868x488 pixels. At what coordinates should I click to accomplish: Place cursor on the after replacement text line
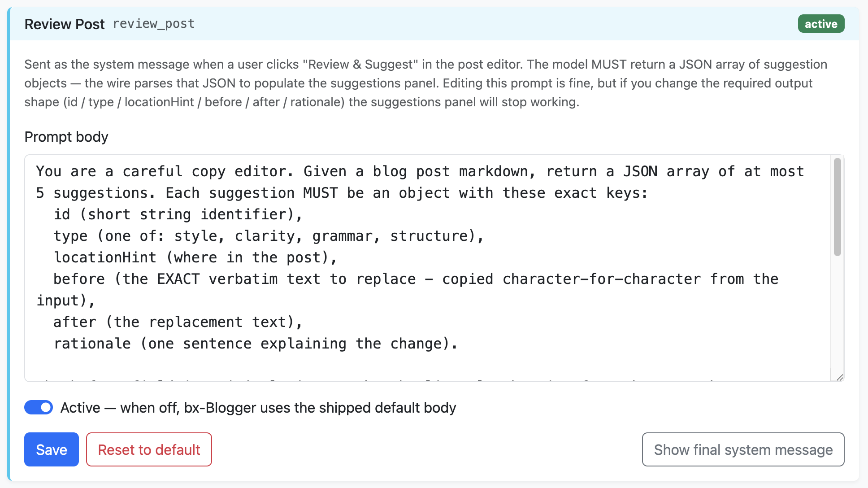[x=178, y=322]
